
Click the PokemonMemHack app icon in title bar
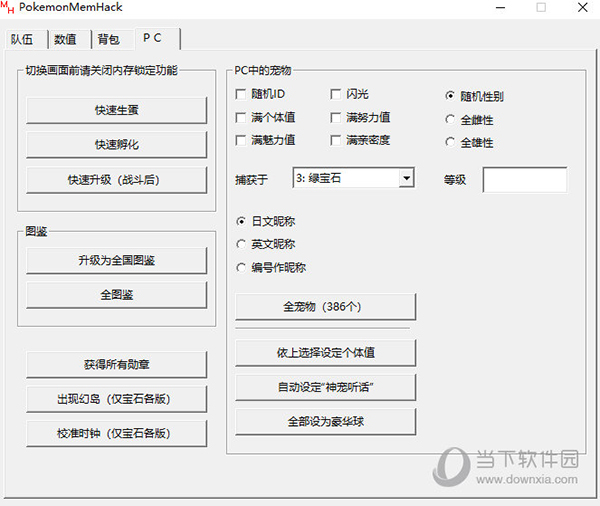(x=7, y=7)
